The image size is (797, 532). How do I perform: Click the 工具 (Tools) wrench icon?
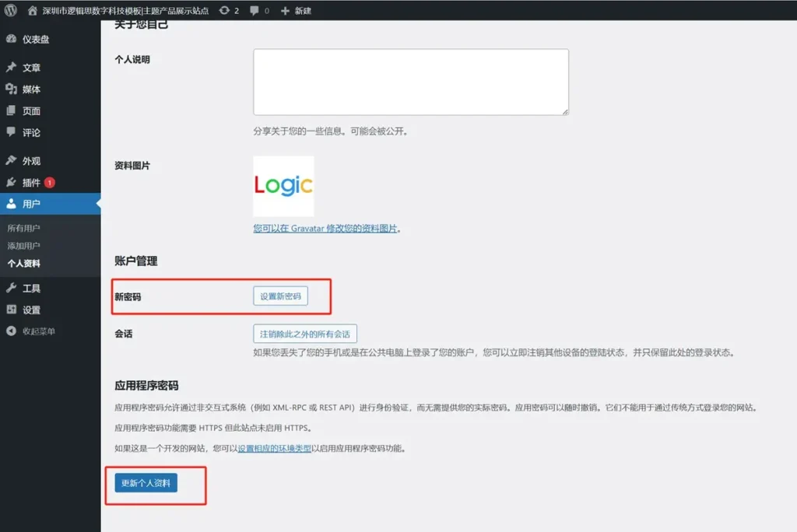pyautogui.click(x=11, y=286)
